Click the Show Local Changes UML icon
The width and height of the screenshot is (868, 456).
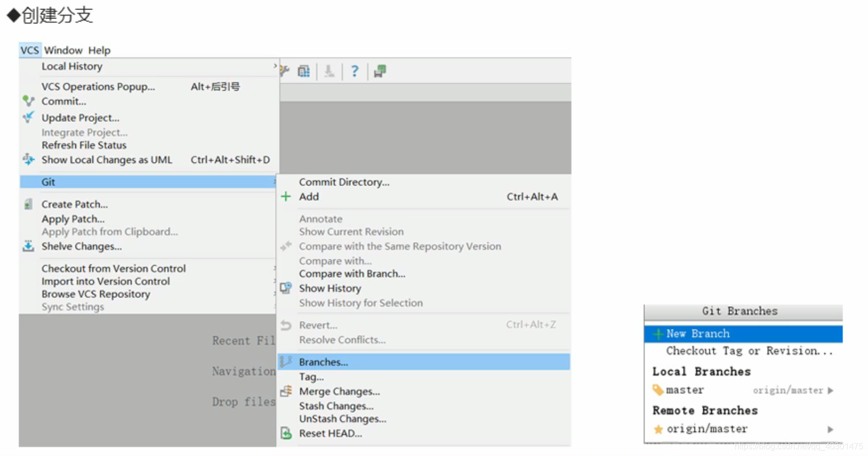coord(28,159)
